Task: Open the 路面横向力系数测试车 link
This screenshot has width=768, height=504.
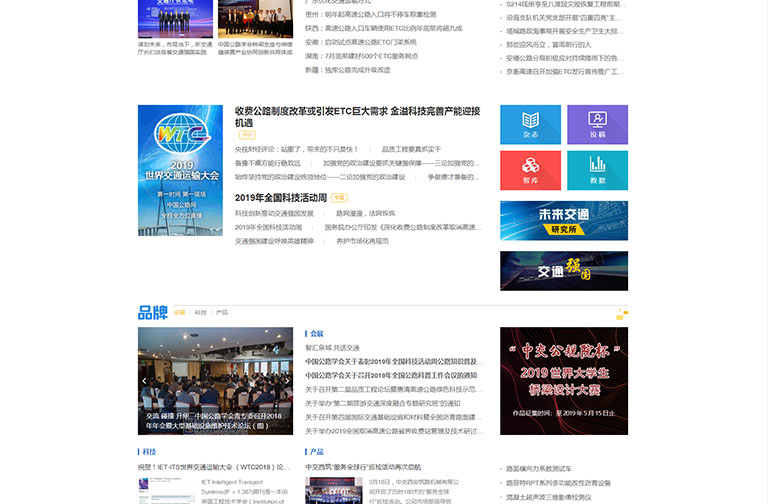Action: pos(539,468)
